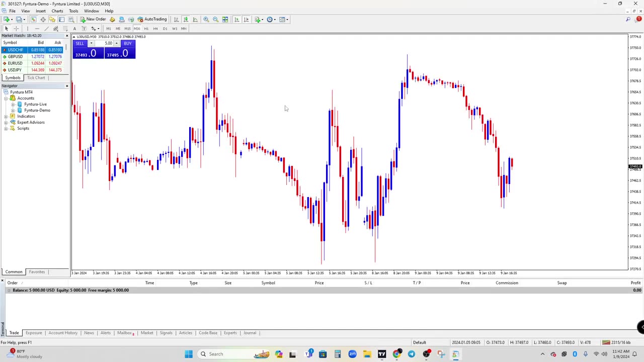Switch to candlestick chart display
Screen dimensions: 644x362
pyautogui.click(x=186, y=19)
